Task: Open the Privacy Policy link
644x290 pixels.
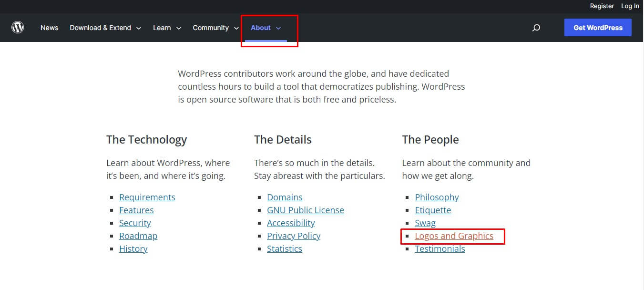Action: click(294, 236)
